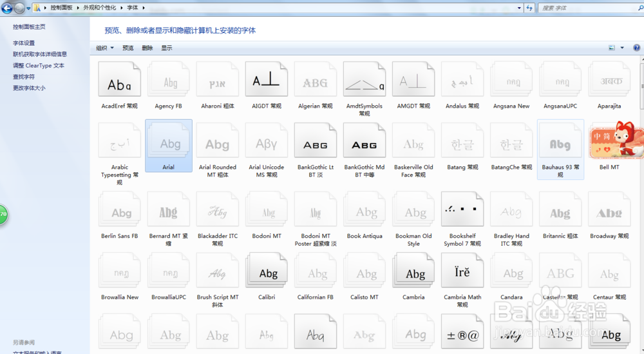Select the Angsana New font icon
The image size is (644, 354).
click(511, 79)
